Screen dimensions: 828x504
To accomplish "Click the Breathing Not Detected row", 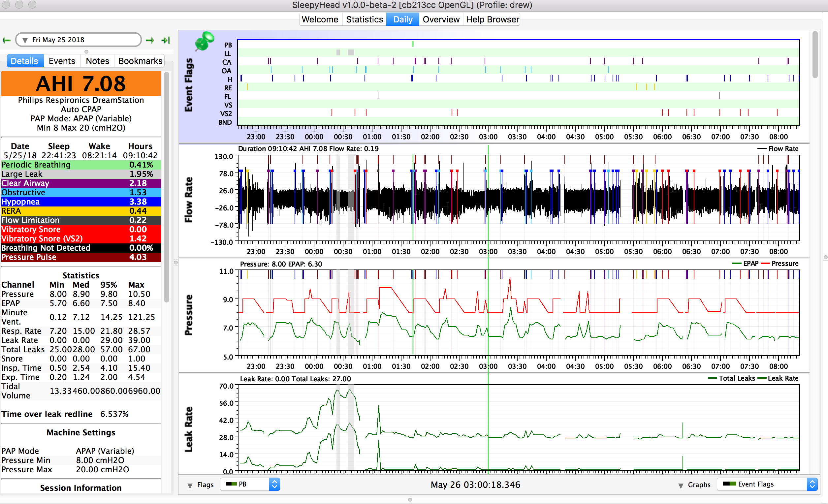I will pyautogui.click(x=81, y=248).
